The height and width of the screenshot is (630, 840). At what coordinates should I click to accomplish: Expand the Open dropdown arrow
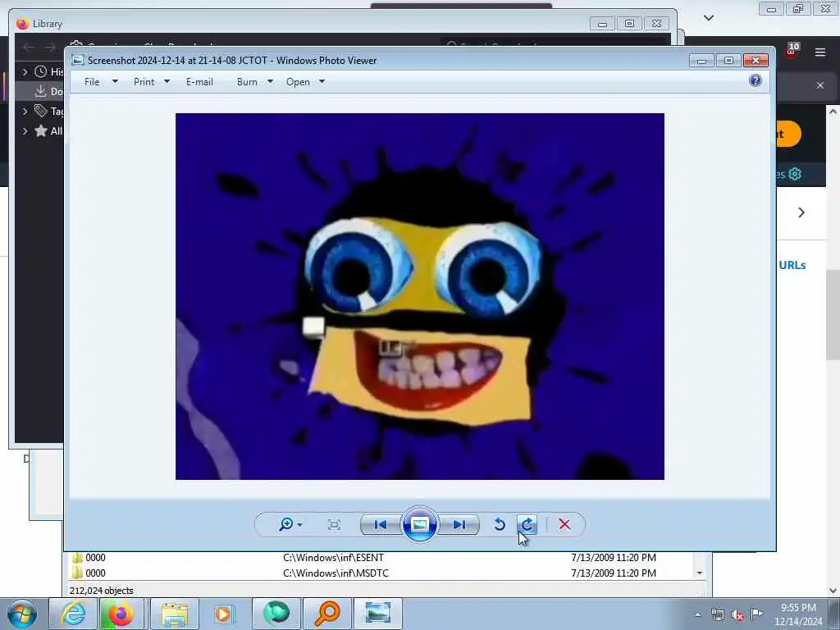coord(322,81)
